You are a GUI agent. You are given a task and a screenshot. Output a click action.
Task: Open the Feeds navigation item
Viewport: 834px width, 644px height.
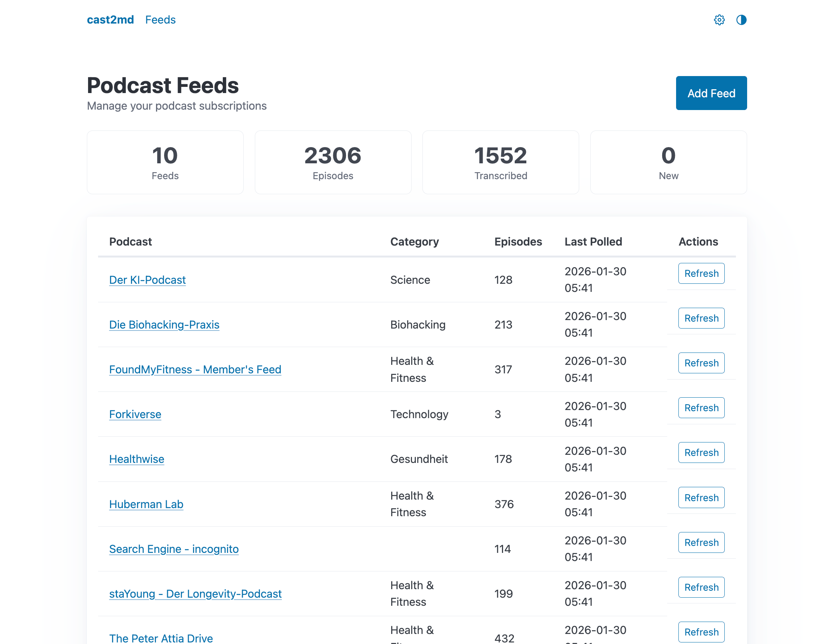[161, 20]
